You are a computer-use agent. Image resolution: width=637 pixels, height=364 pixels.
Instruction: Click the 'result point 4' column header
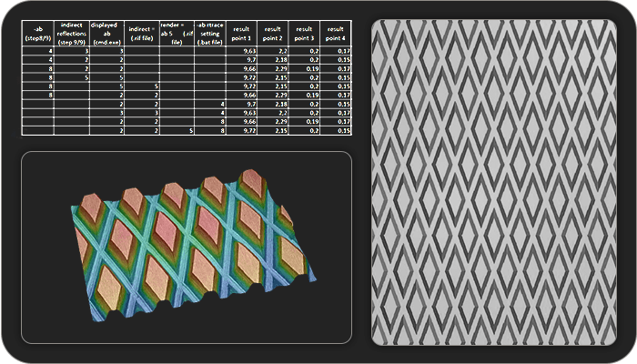tap(336, 34)
